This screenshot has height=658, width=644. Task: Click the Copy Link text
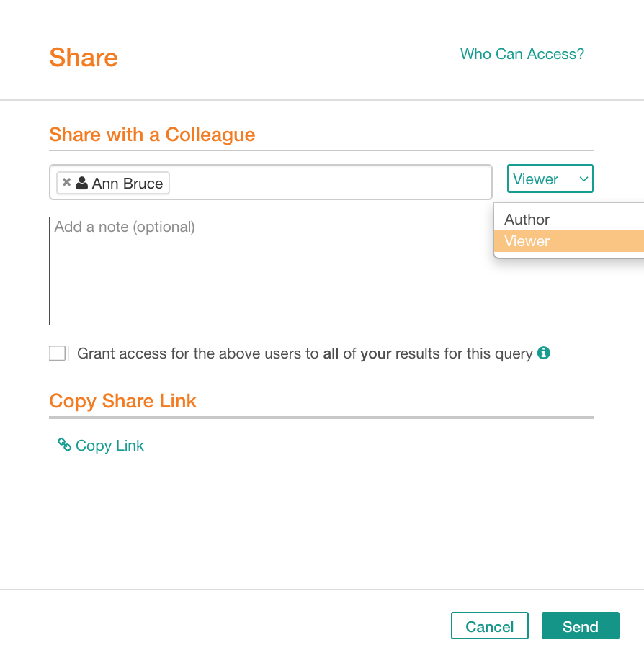(x=109, y=446)
